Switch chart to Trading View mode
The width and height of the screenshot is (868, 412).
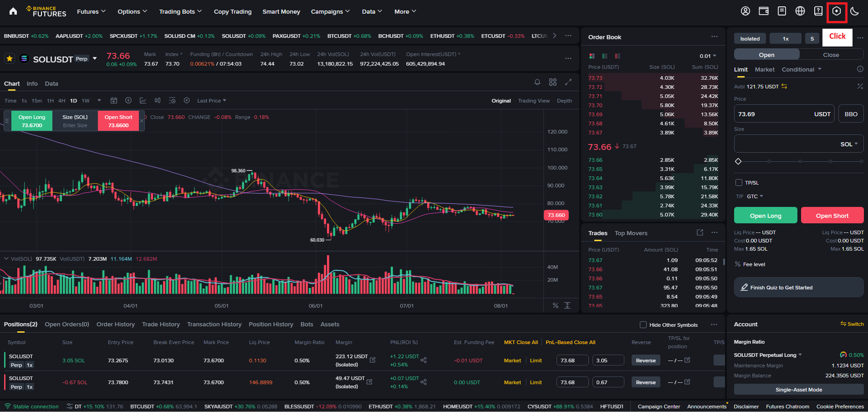534,101
